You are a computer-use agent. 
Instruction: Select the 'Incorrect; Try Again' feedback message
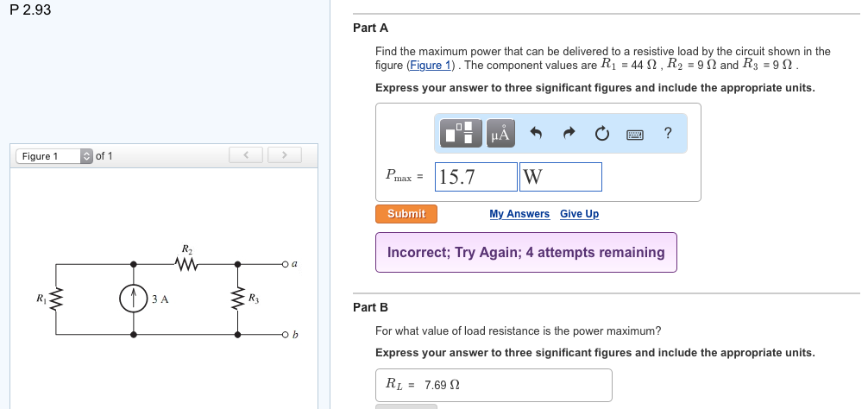(x=526, y=252)
